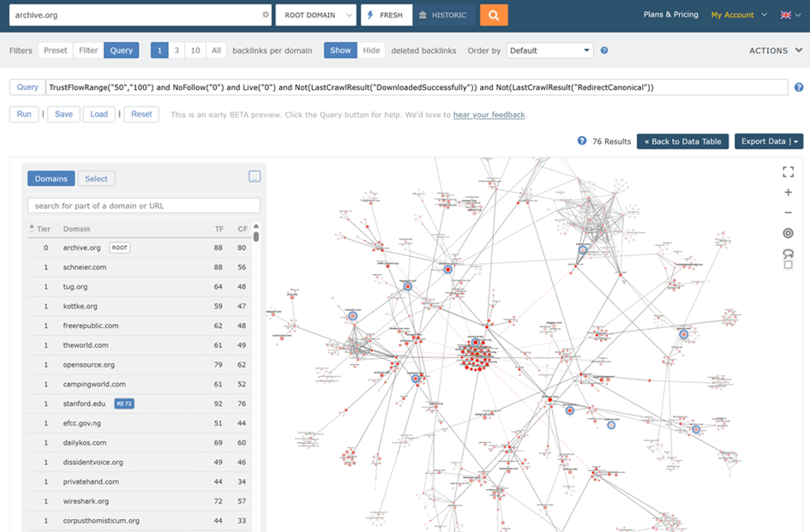The width and height of the screenshot is (810, 532).
Task: Reset the query
Action: coord(141,114)
